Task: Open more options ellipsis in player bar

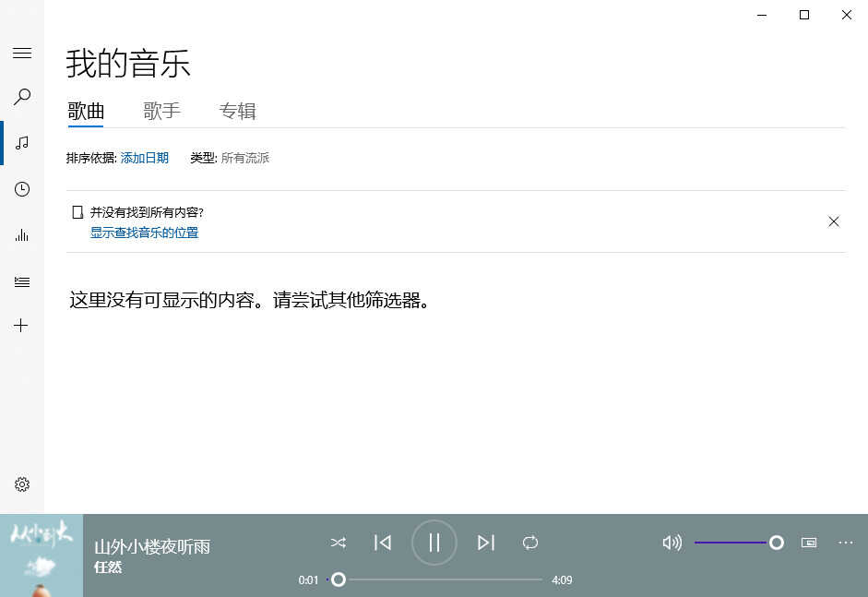Action: point(846,543)
